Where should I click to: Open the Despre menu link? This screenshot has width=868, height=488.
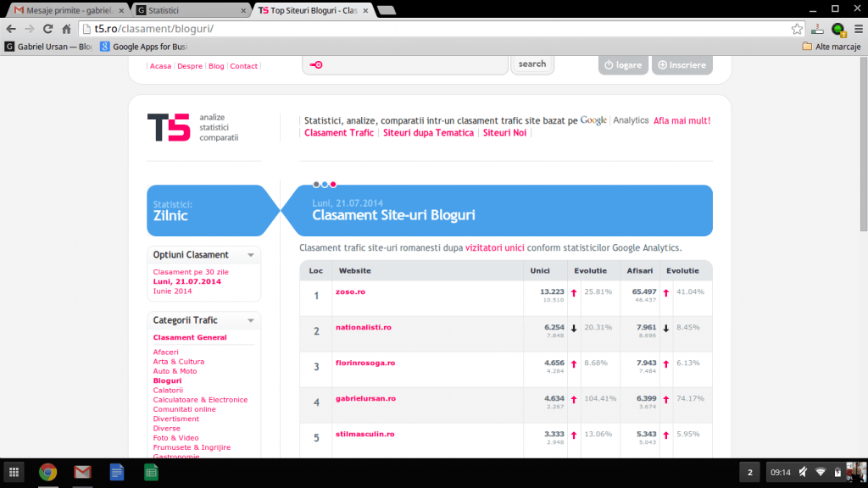point(190,66)
